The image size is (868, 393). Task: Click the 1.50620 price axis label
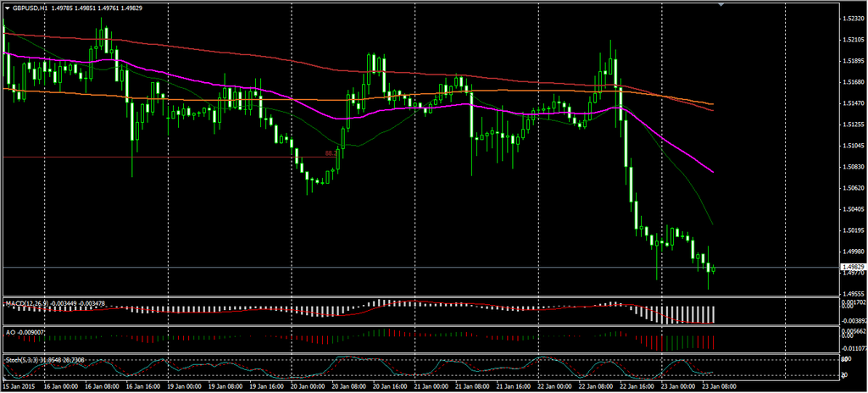(853, 188)
